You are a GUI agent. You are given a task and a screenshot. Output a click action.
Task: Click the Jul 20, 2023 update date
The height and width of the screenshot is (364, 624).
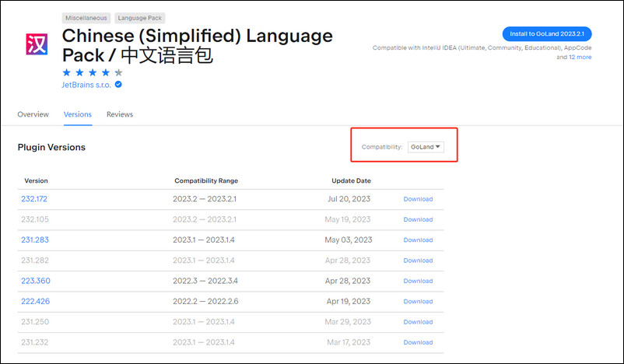[x=349, y=199]
